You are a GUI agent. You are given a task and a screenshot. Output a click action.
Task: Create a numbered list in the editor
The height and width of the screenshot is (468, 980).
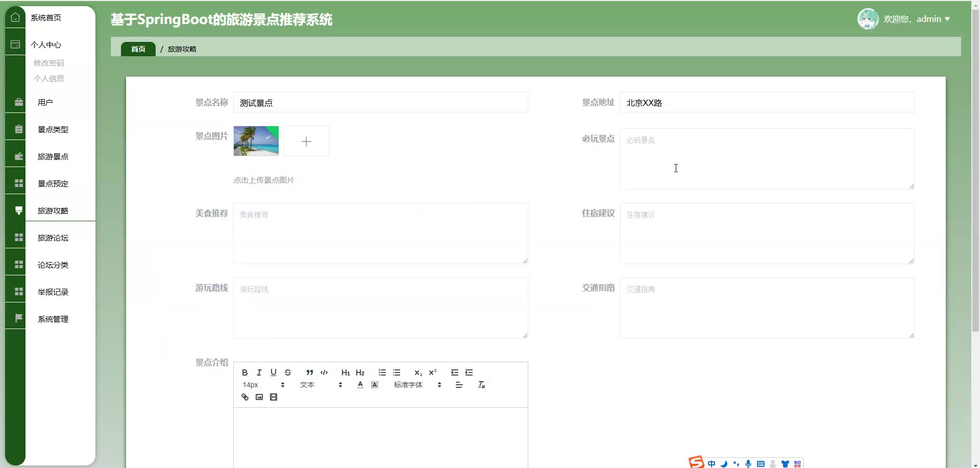click(x=382, y=372)
